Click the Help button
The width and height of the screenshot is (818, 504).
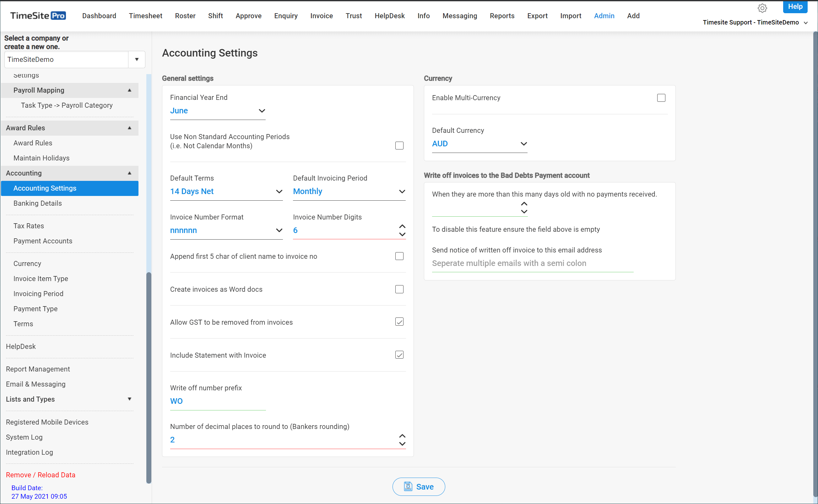(x=795, y=7)
